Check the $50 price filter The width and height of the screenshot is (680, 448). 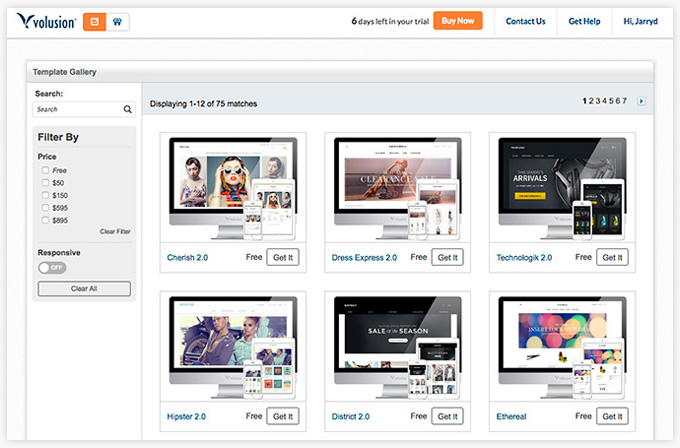click(x=45, y=183)
